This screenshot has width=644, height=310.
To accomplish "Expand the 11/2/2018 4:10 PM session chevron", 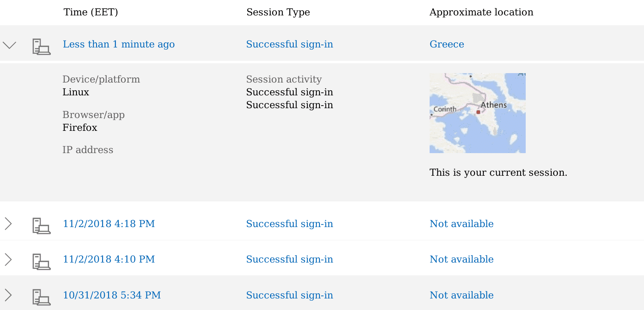I will point(8,259).
